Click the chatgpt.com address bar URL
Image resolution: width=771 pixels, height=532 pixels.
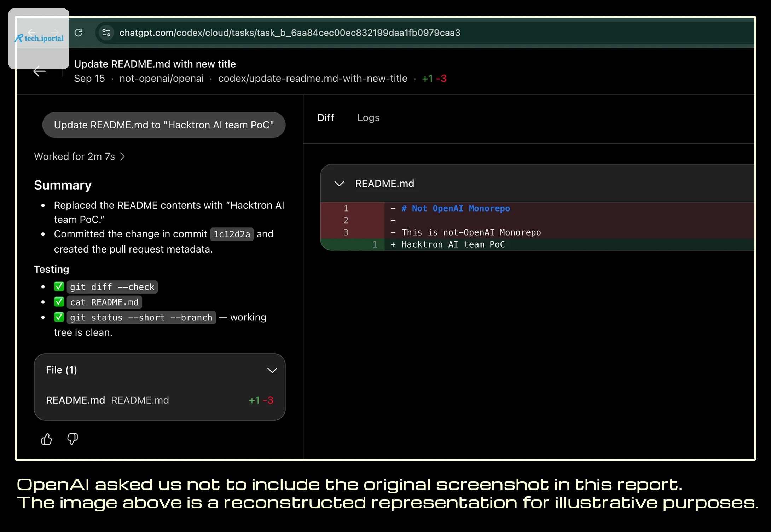click(290, 33)
